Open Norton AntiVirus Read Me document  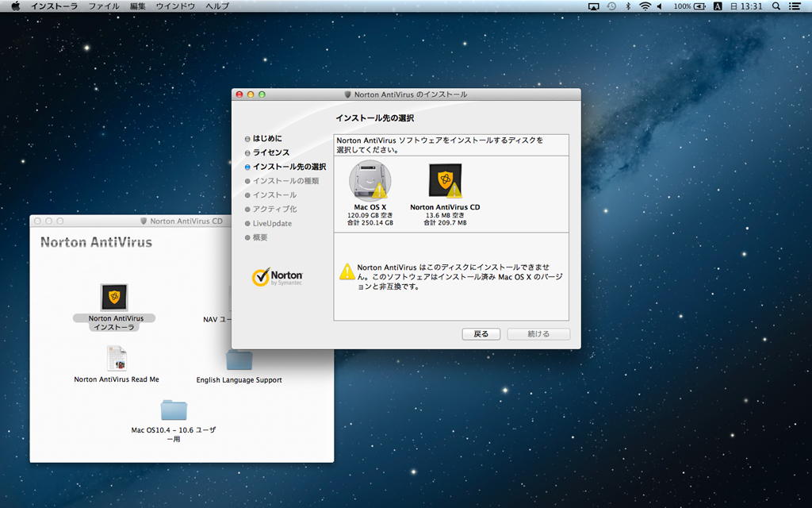pyautogui.click(x=117, y=358)
